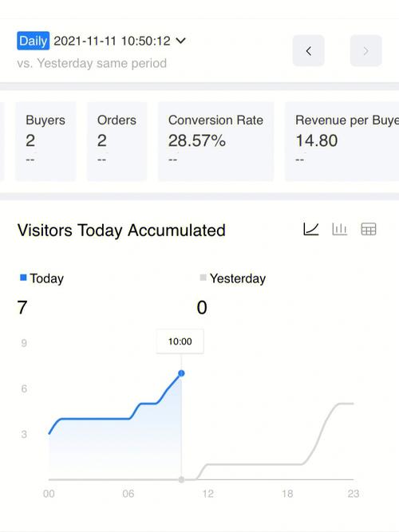This screenshot has width=399, height=532.
Task: Select the Conversion Rate card
Action: [x=215, y=141]
